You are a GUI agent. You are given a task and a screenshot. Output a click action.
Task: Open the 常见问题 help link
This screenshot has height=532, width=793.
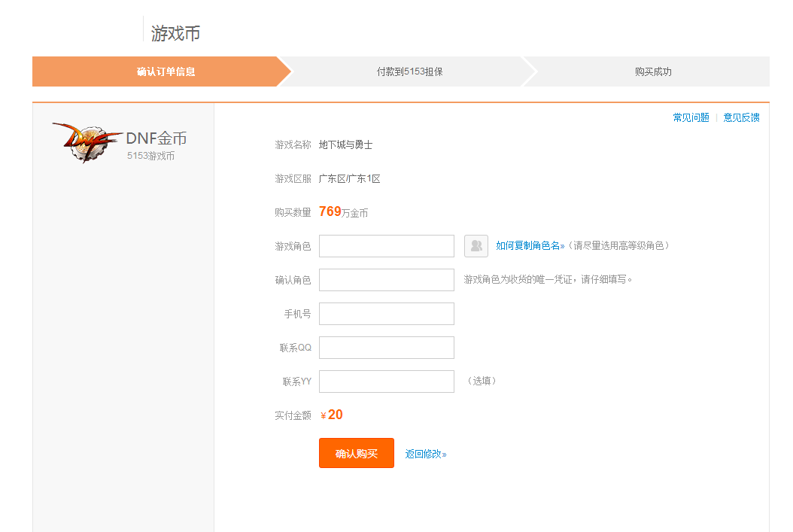point(691,117)
